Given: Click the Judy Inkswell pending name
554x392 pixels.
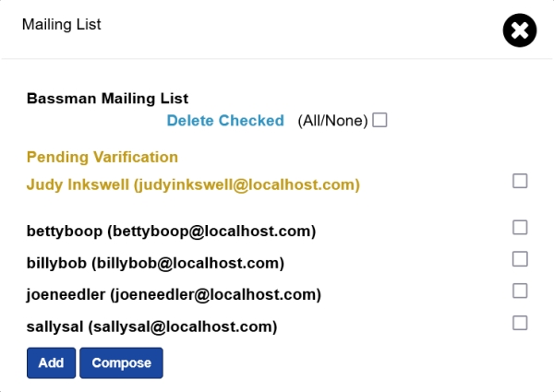Looking at the screenshot, I should 78,185.
